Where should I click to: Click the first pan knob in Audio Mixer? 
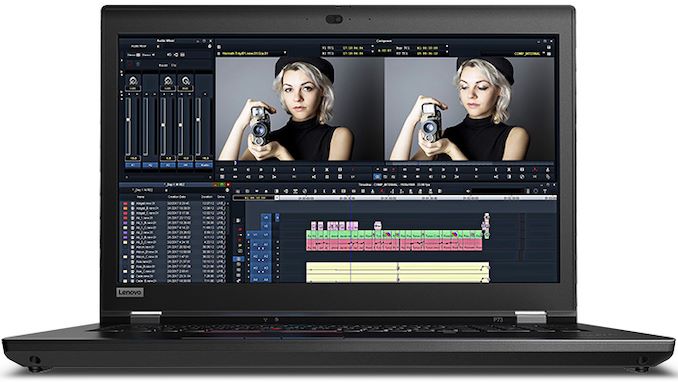(x=133, y=81)
